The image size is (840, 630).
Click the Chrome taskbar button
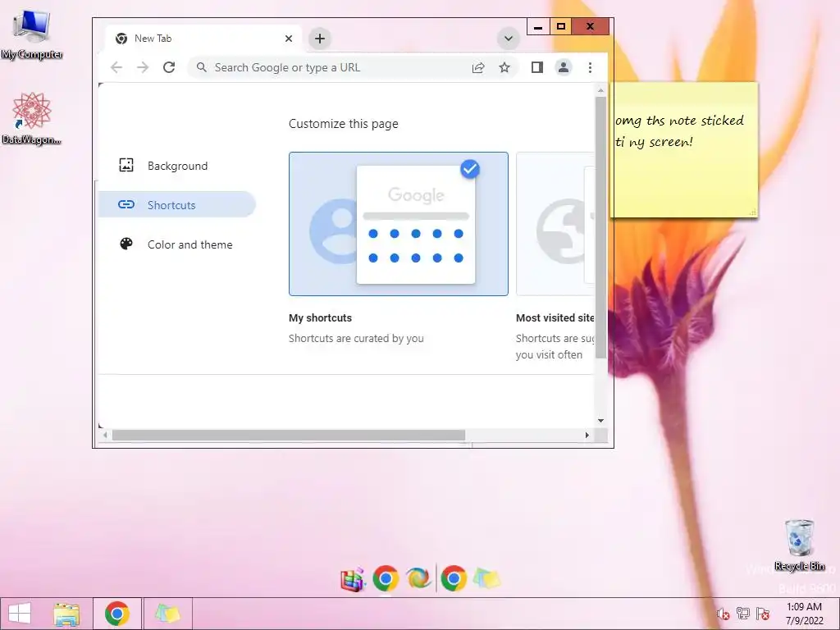117,614
